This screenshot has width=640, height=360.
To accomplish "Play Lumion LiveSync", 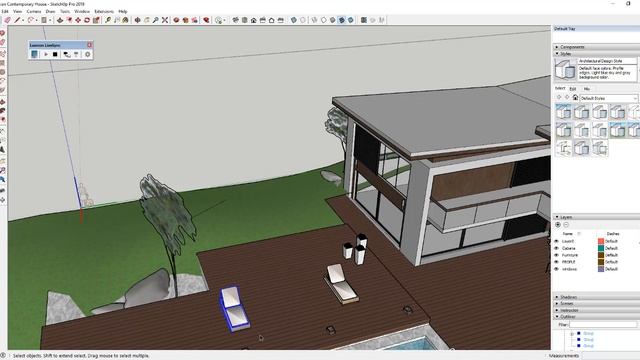I will [x=46, y=54].
